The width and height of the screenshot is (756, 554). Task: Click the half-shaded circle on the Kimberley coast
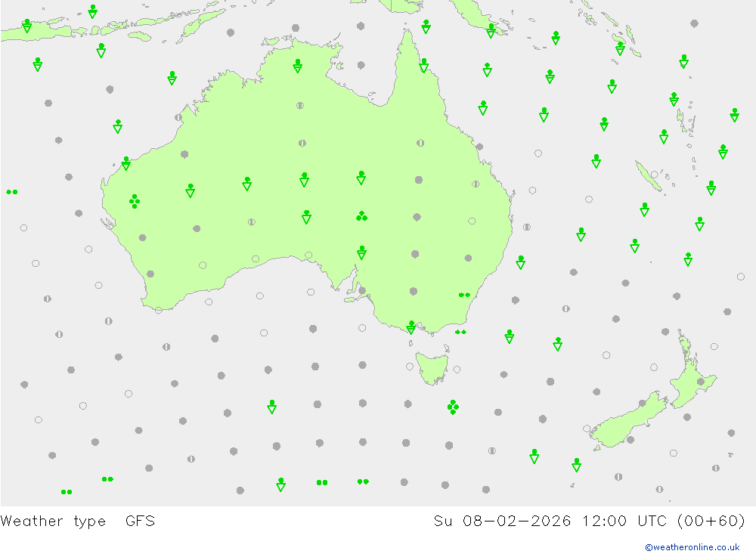[178, 117]
